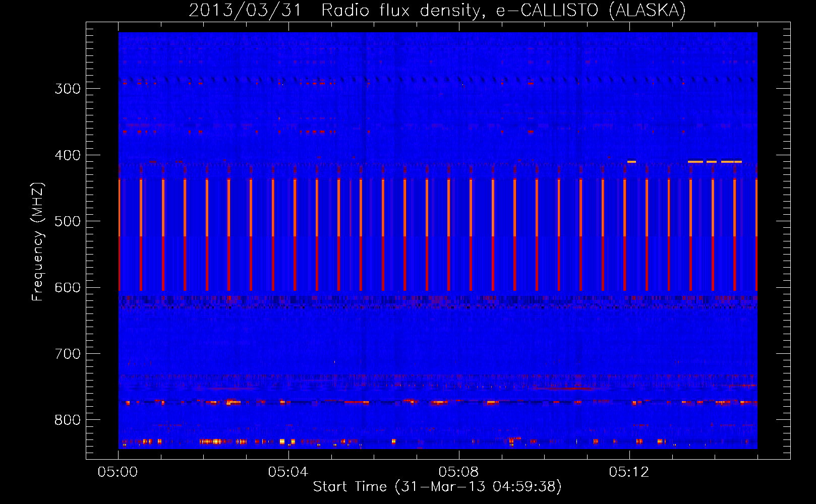Viewport: 816px width, 504px height.
Task: Click the 800 frequency tick label
Action: pos(68,420)
